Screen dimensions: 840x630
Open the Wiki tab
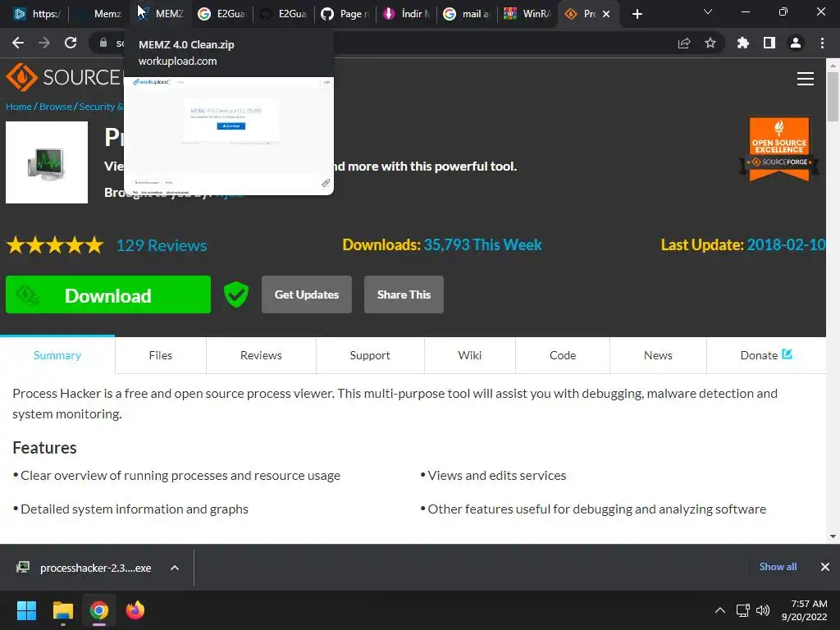point(470,355)
